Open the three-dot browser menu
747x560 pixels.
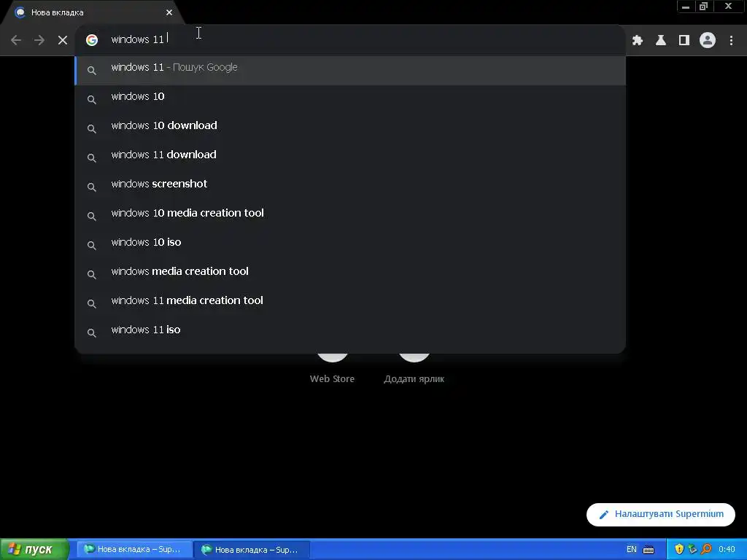pyautogui.click(x=731, y=41)
